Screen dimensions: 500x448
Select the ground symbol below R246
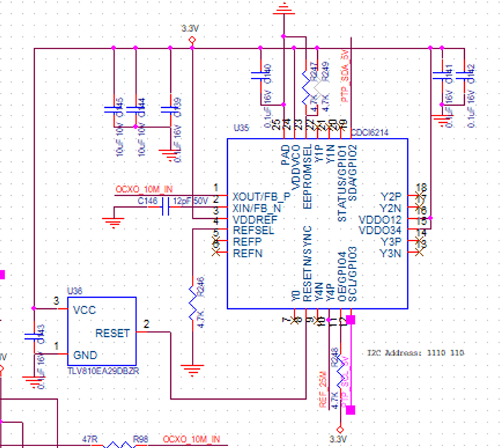point(193,370)
